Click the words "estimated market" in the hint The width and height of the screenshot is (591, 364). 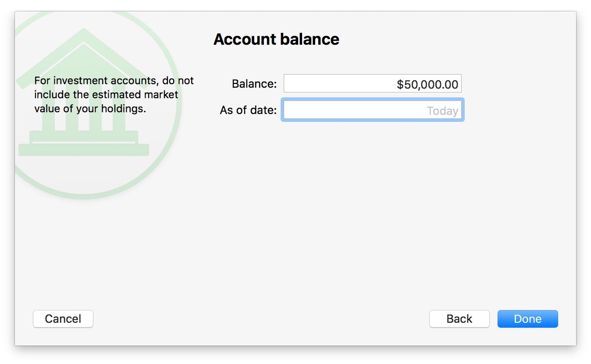tap(135, 95)
